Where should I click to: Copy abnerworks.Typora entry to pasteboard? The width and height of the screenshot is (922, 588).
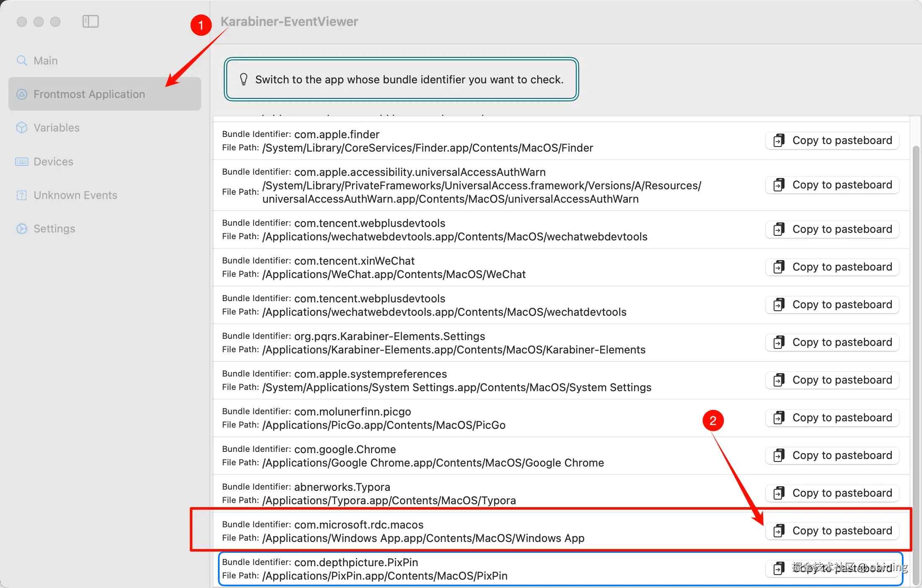coord(832,493)
